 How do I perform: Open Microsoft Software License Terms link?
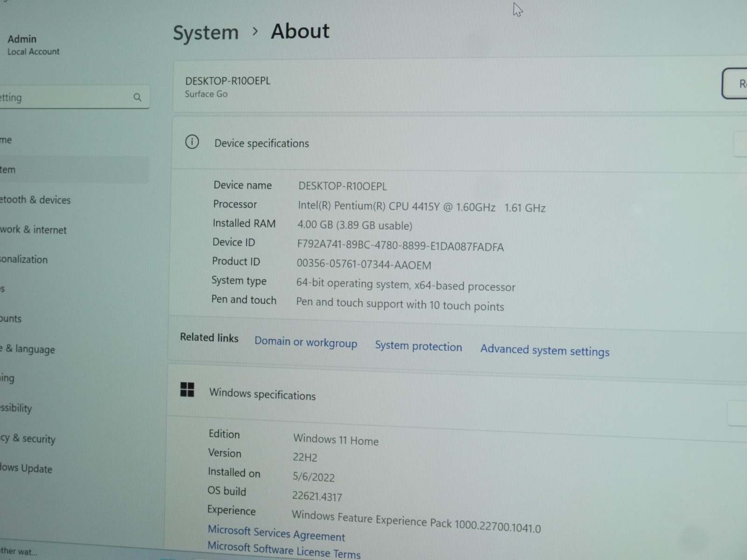[284, 550]
